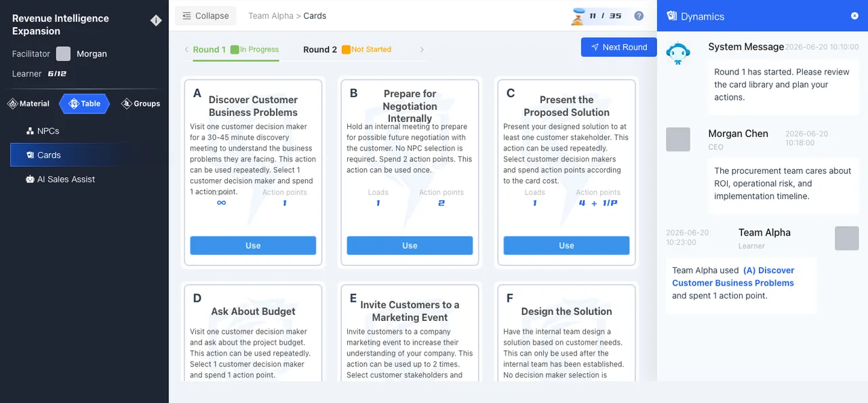The width and height of the screenshot is (868, 403).
Task: Click the Cards breadcrumb text
Action: (315, 16)
